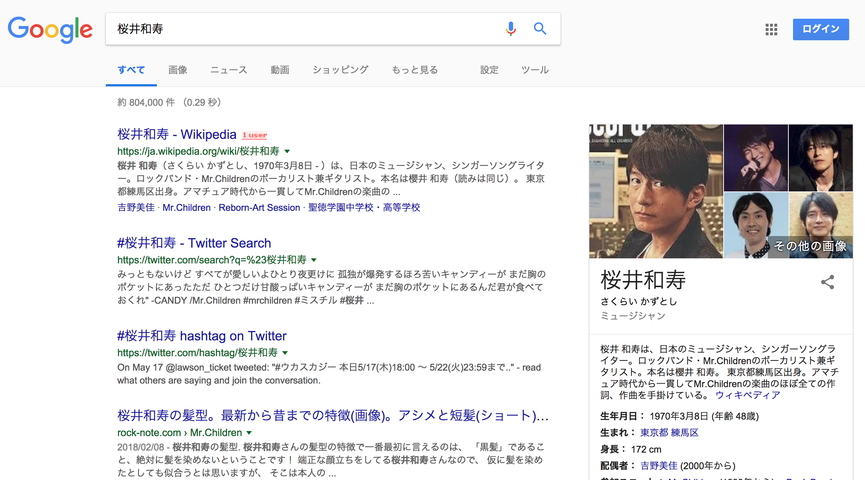Image resolution: width=865 pixels, height=480 pixels.
Task: Click the blue magnifier search icon
Action: click(x=540, y=29)
